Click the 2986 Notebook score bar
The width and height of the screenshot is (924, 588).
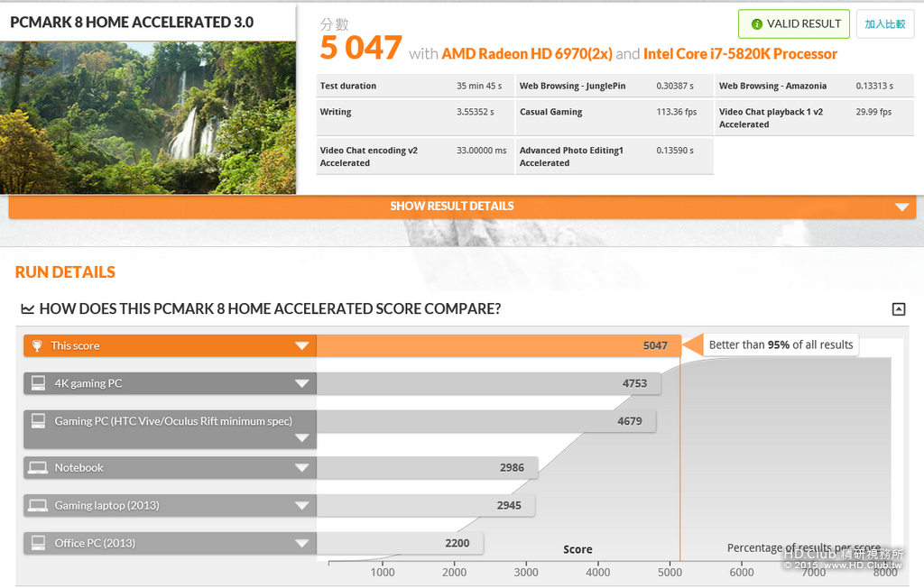[427, 468]
